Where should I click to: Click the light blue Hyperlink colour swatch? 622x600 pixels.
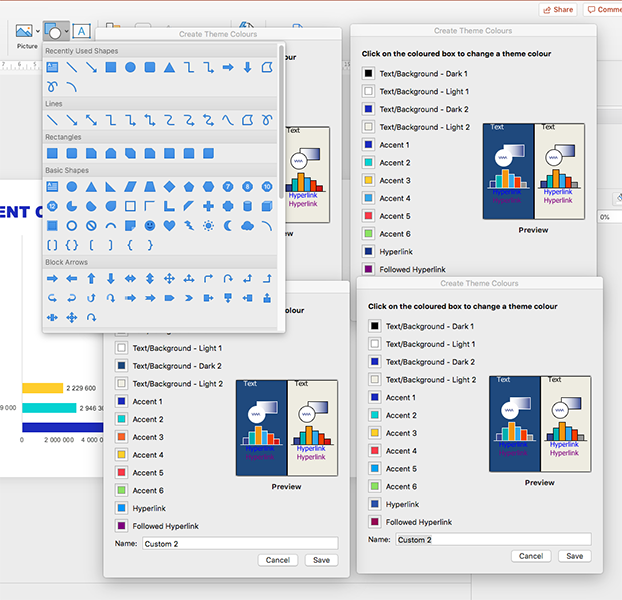(x=122, y=508)
